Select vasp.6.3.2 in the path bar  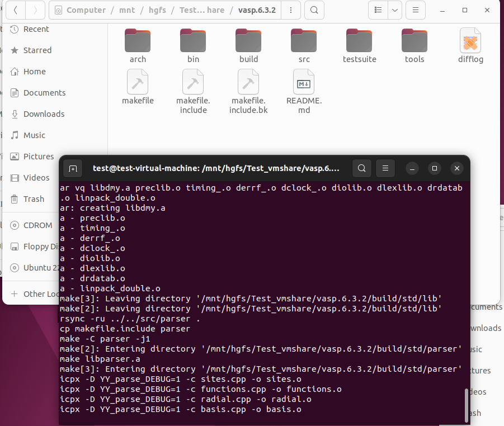pyautogui.click(x=257, y=10)
